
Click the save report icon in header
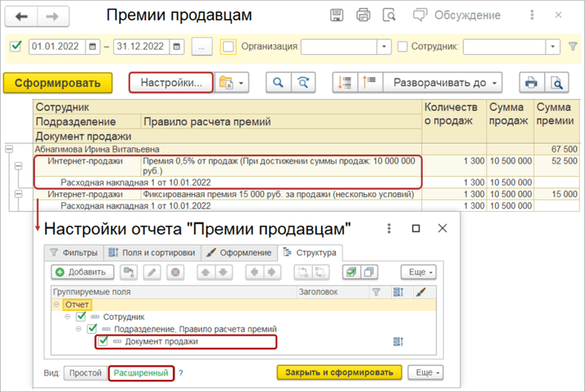pyautogui.click(x=336, y=16)
